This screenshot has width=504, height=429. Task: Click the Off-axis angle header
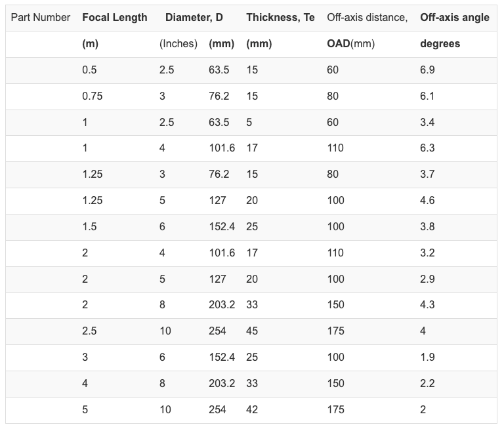pos(455,18)
